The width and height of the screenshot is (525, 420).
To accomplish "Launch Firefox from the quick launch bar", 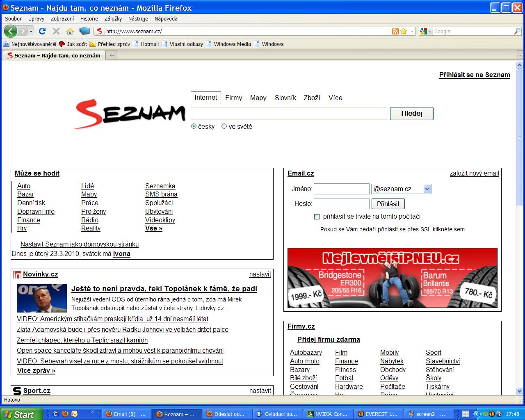I will pos(65,414).
